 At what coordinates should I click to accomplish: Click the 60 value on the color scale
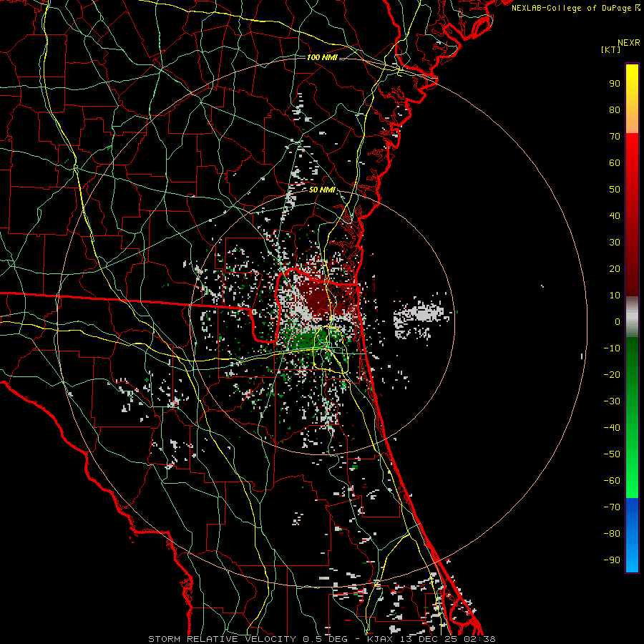615,162
